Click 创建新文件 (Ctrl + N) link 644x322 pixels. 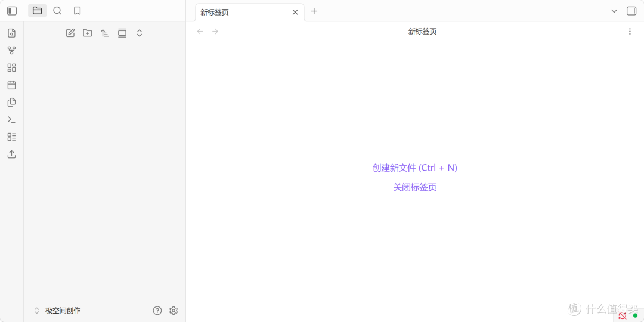415,168
